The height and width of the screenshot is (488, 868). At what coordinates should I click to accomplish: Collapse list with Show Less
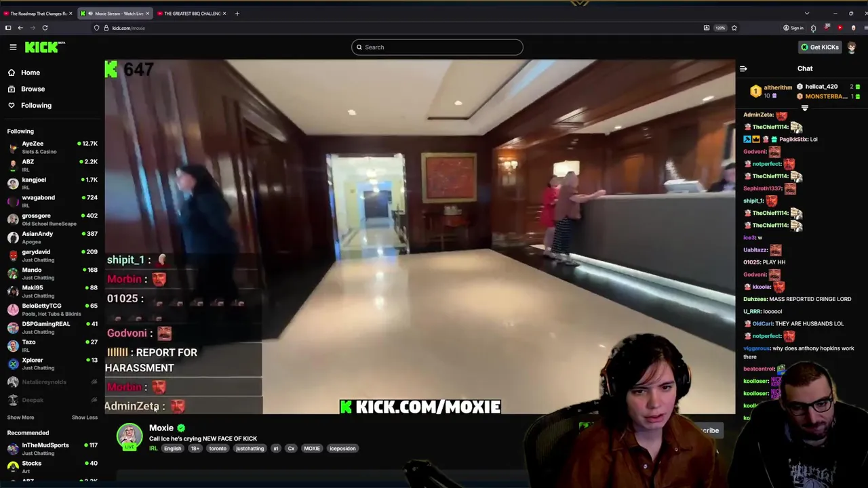pyautogui.click(x=85, y=418)
